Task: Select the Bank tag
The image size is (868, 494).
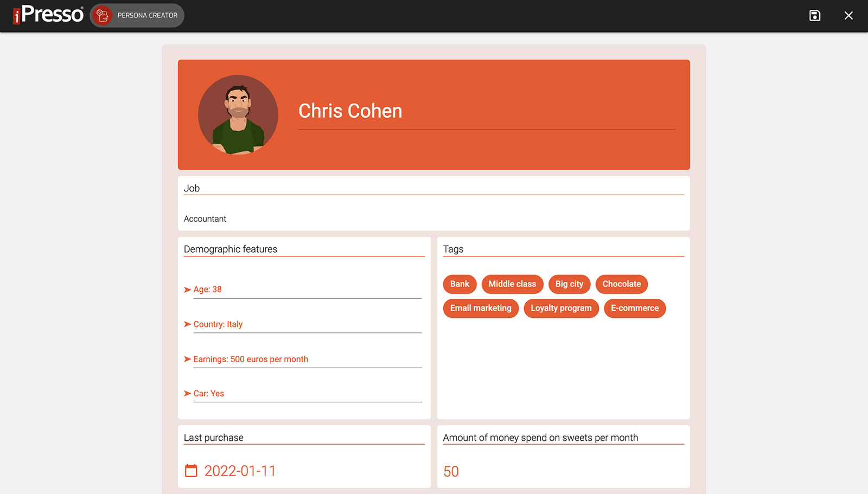Action: pos(459,284)
